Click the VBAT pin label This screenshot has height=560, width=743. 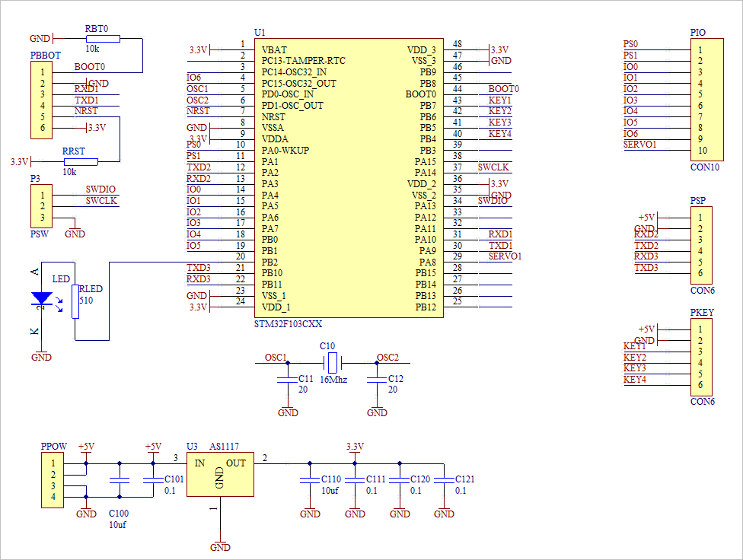pos(274,49)
